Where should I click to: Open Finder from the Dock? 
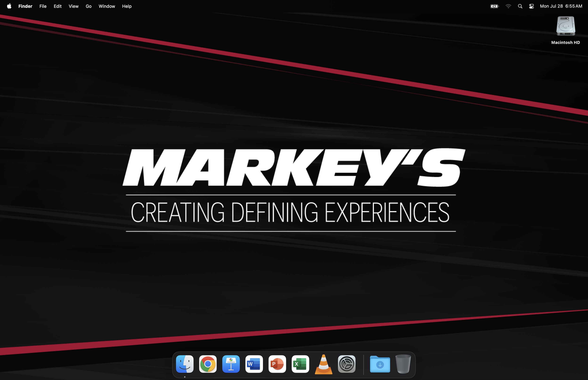pos(185,364)
